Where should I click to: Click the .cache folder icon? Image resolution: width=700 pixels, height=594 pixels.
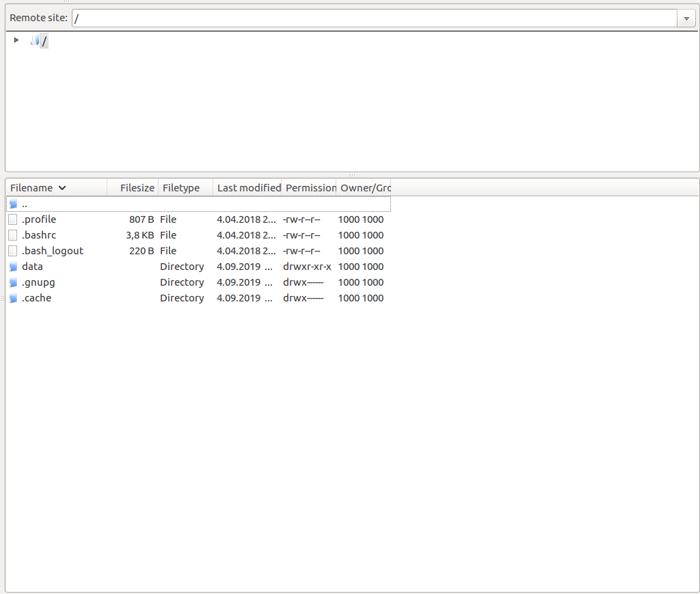pyautogui.click(x=14, y=298)
